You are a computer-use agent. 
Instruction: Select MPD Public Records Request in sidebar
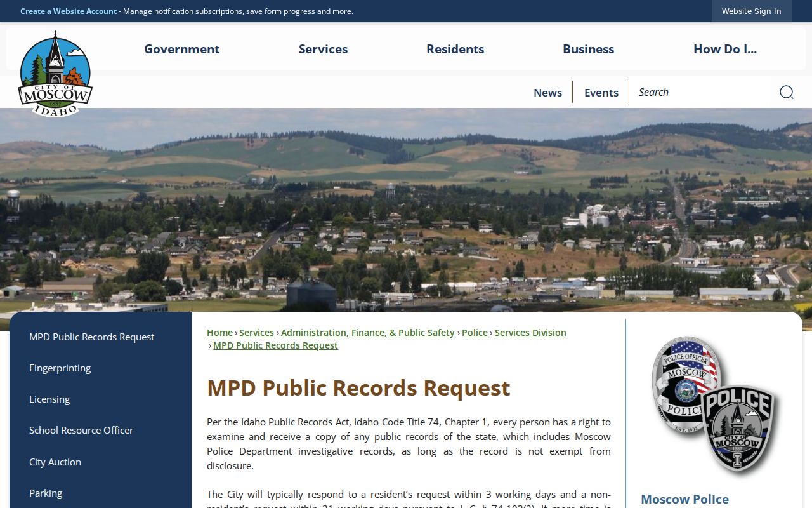[100, 337]
